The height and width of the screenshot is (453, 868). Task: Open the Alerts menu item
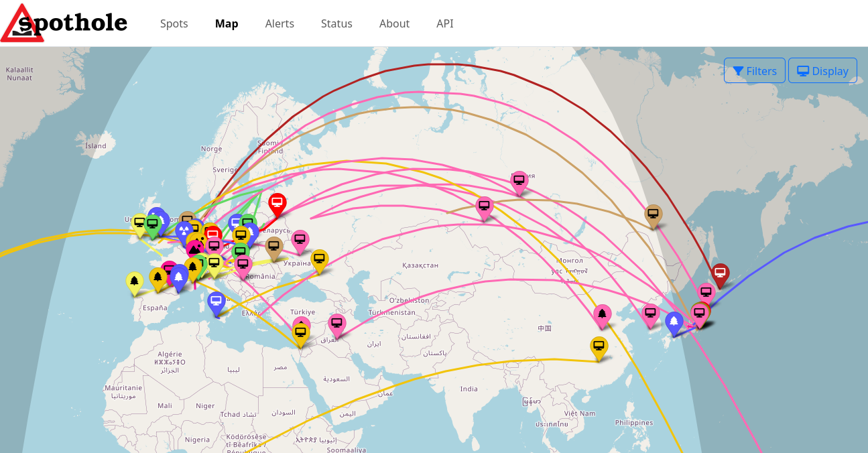[x=280, y=24]
